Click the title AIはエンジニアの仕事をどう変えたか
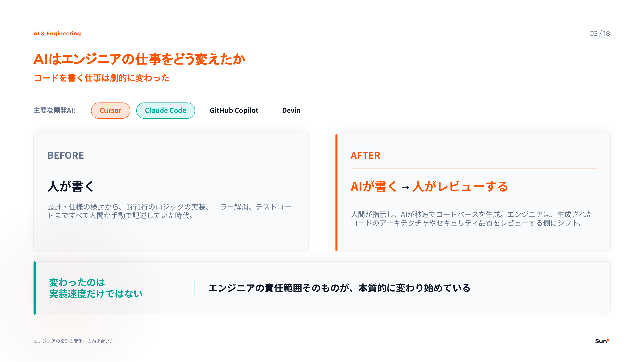Screen dimensions: 644x362 tap(140, 59)
